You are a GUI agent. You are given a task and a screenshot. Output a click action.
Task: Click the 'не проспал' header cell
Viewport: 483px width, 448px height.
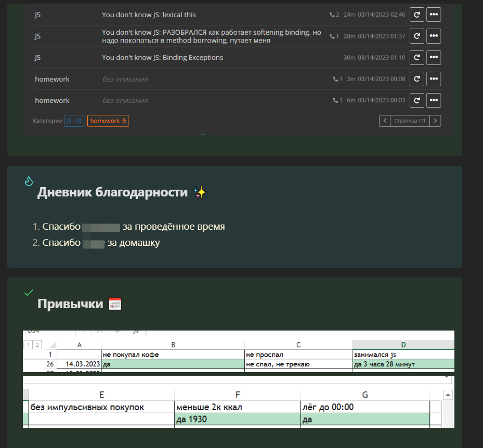tap(298, 354)
